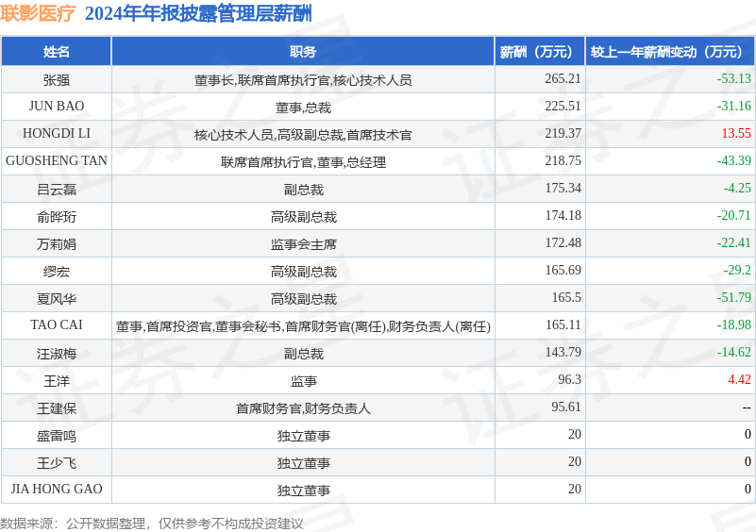Click the change value -51.79
Image resolution: width=756 pixels, height=532 pixels.
click(734, 298)
